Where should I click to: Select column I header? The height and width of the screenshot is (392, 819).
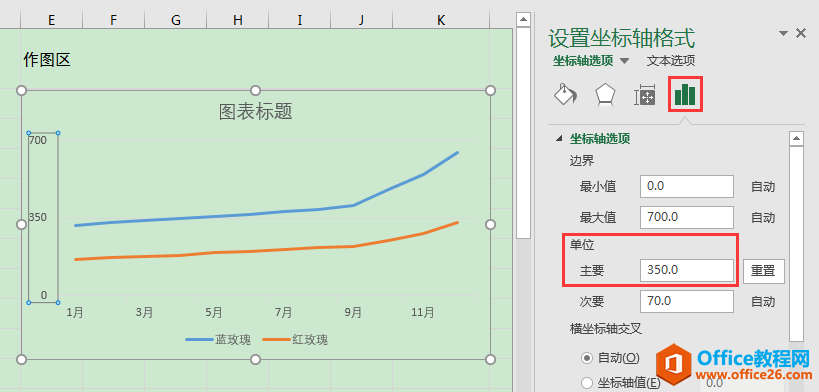pyautogui.click(x=300, y=20)
